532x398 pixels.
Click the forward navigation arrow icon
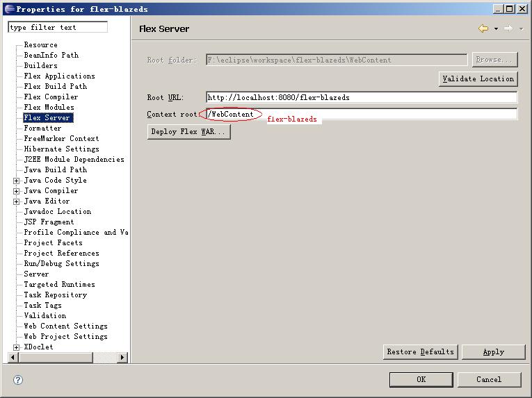tap(508, 28)
